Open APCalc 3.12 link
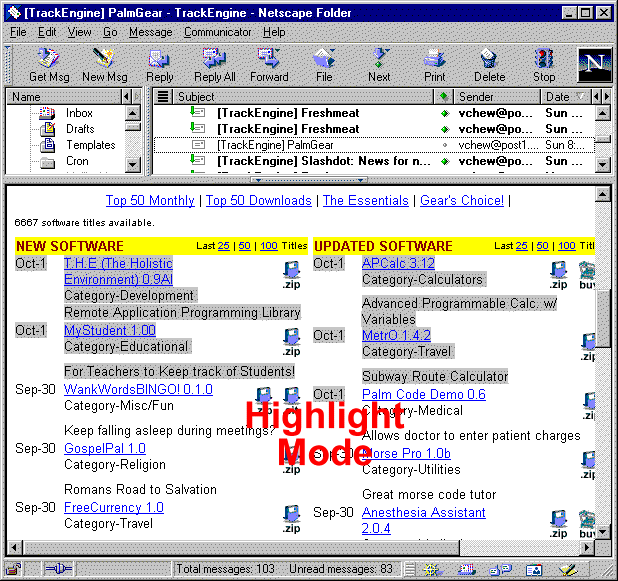Viewport: 618px width, 581px height. click(x=398, y=263)
